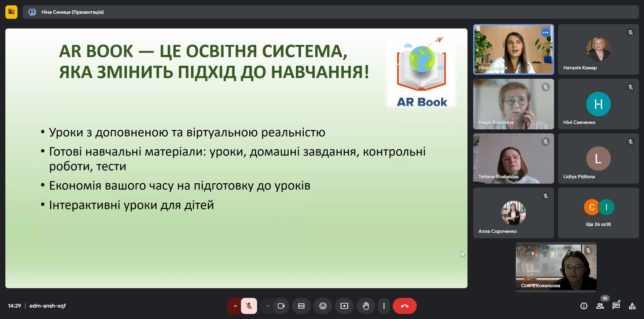Click Наталія Комар's participant tile
The width and height of the screenshot is (644, 319).
click(x=598, y=49)
